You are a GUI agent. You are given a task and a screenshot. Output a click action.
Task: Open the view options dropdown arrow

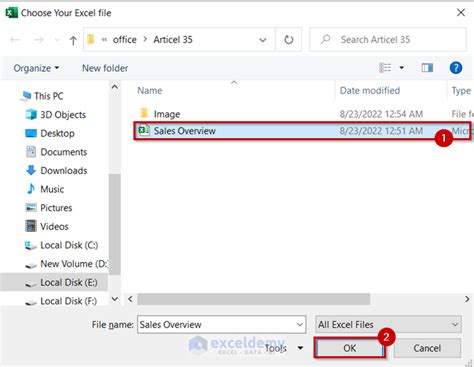coord(402,68)
